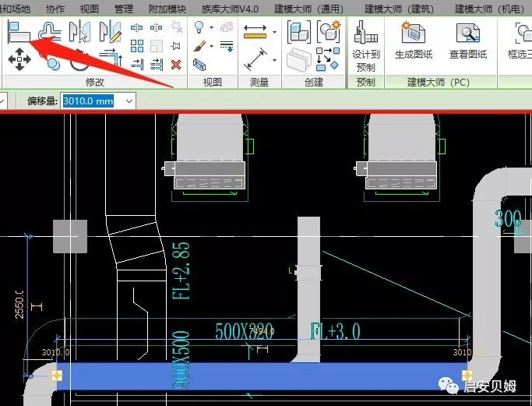Click the 测量 panel title
The height and width of the screenshot is (406, 532).
259,83
